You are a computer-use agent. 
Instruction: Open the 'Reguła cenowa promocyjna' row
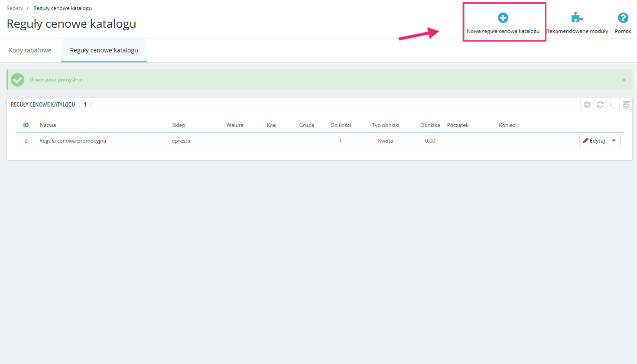coord(73,141)
